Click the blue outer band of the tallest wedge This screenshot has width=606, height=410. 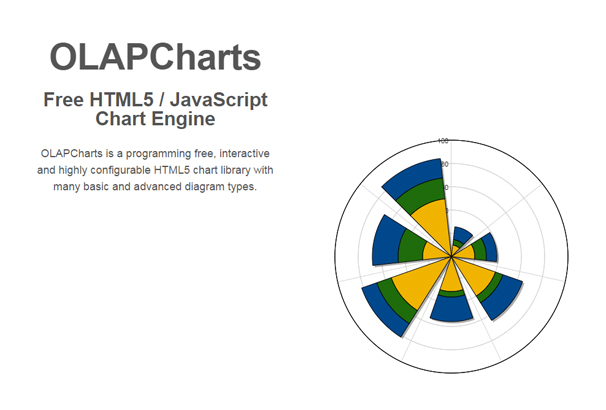tap(414, 177)
